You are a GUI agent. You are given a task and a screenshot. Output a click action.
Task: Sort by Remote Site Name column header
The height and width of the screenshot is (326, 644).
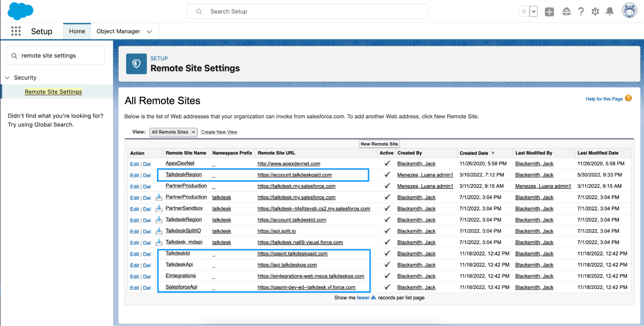pos(186,153)
